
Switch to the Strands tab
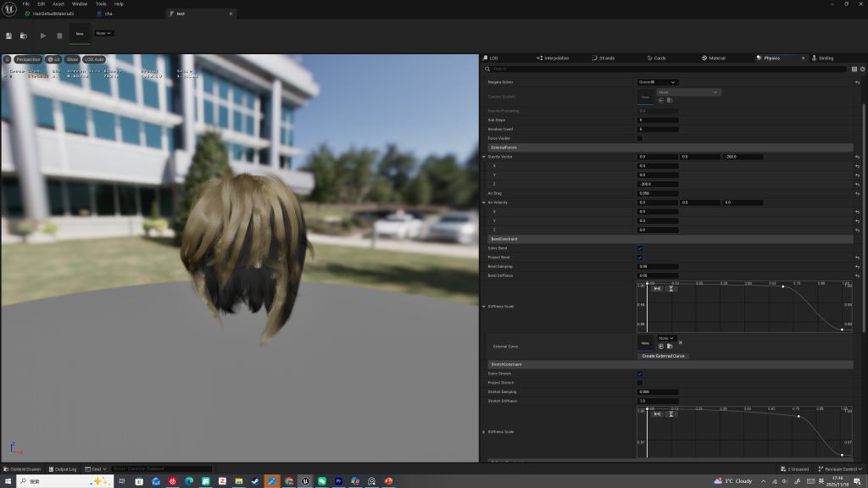pos(608,58)
